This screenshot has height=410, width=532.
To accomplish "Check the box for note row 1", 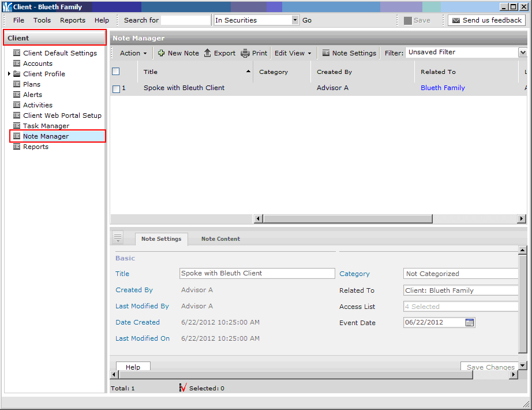I will tap(116, 89).
